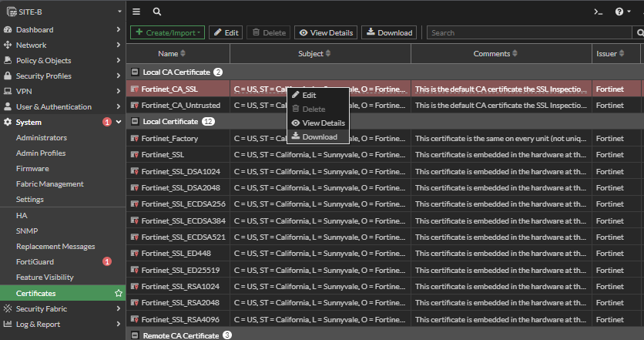Select View Details in the context menu
The height and width of the screenshot is (340, 644).
click(323, 123)
